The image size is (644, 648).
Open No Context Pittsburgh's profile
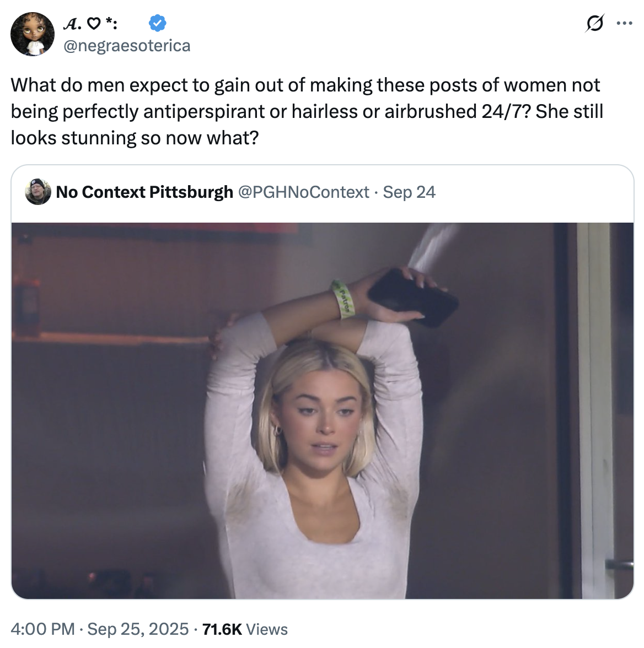click(x=144, y=192)
